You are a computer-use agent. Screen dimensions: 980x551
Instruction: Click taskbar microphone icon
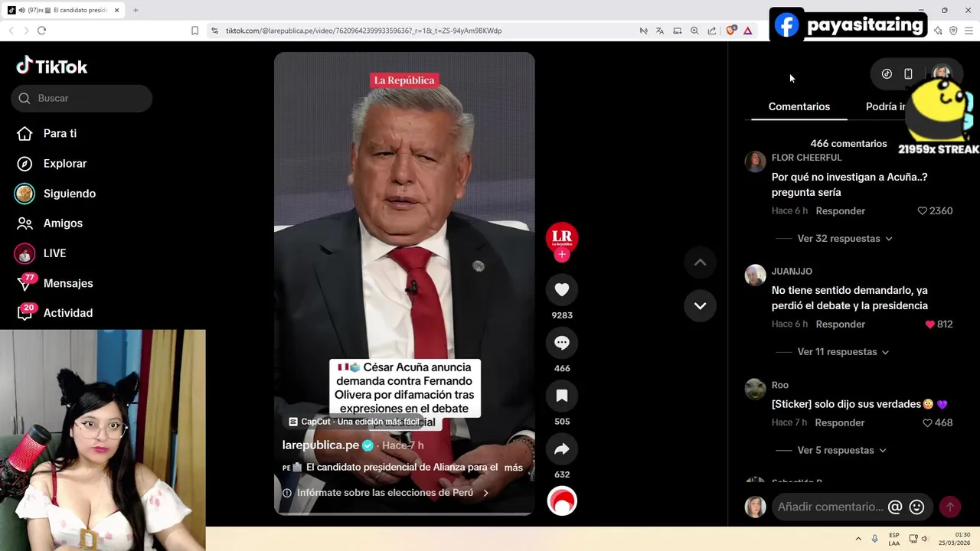[x=875, y=539]
